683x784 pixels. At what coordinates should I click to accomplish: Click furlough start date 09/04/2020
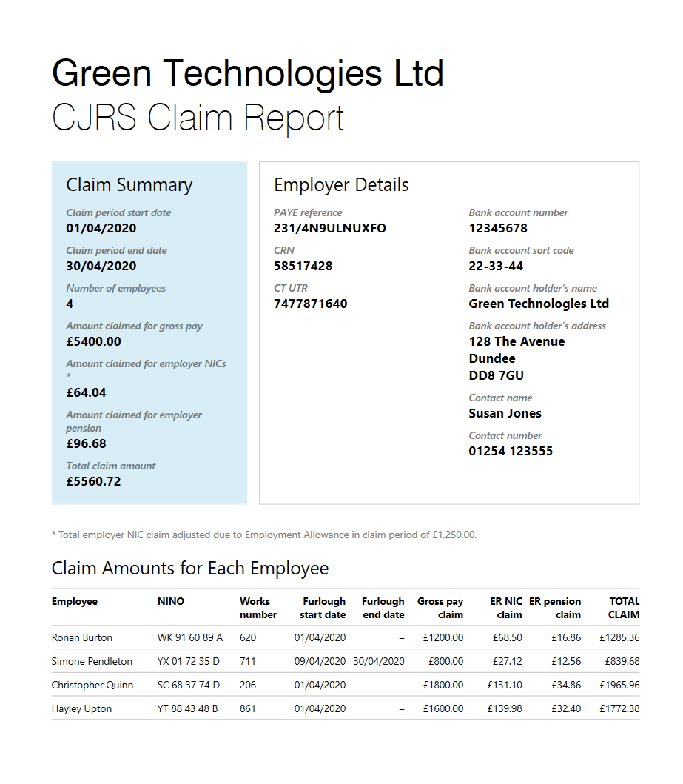tap(320, 662)
